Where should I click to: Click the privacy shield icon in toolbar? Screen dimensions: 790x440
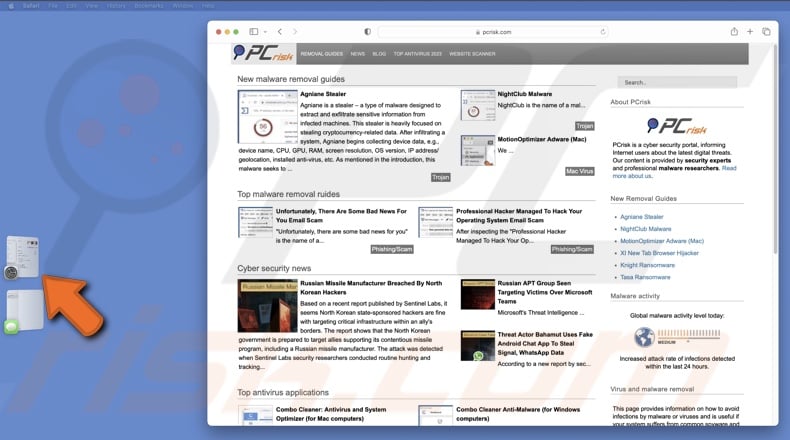click(367, 31)
